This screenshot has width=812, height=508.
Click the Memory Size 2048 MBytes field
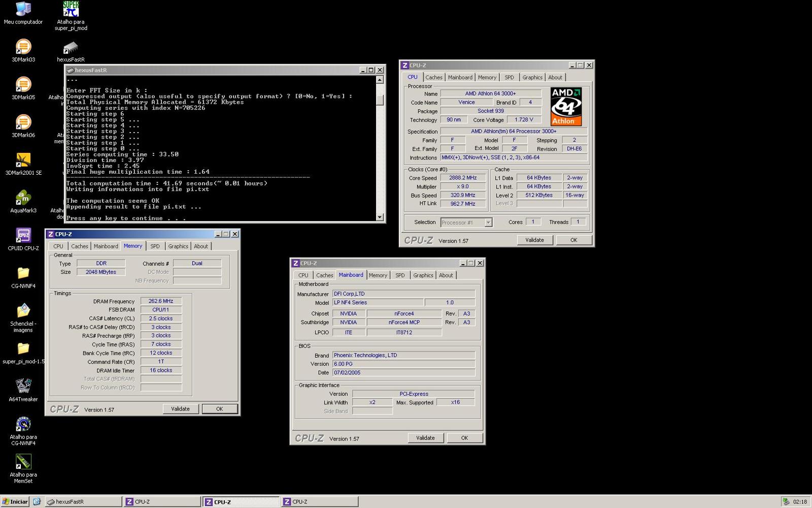point(101,272)
